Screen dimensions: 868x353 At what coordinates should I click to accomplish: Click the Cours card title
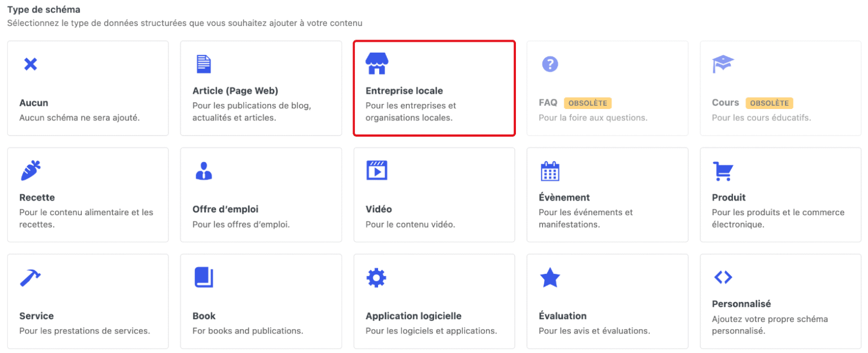pyautogui.click(x=726, y=103)
